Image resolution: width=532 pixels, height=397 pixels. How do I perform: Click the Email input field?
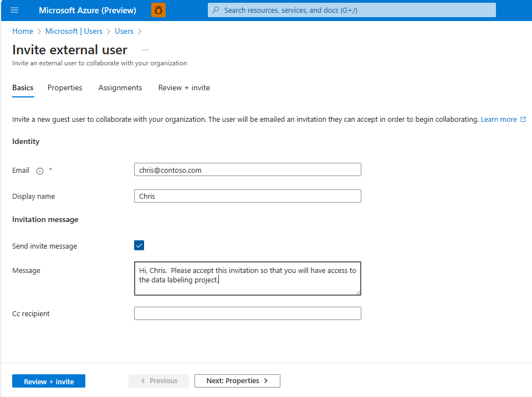coord(248,169)
